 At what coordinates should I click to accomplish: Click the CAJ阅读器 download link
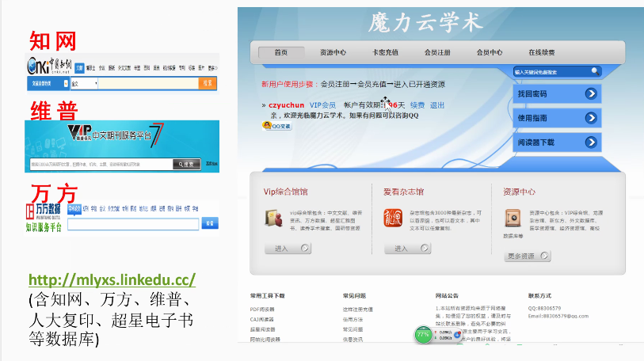(261, 319)
